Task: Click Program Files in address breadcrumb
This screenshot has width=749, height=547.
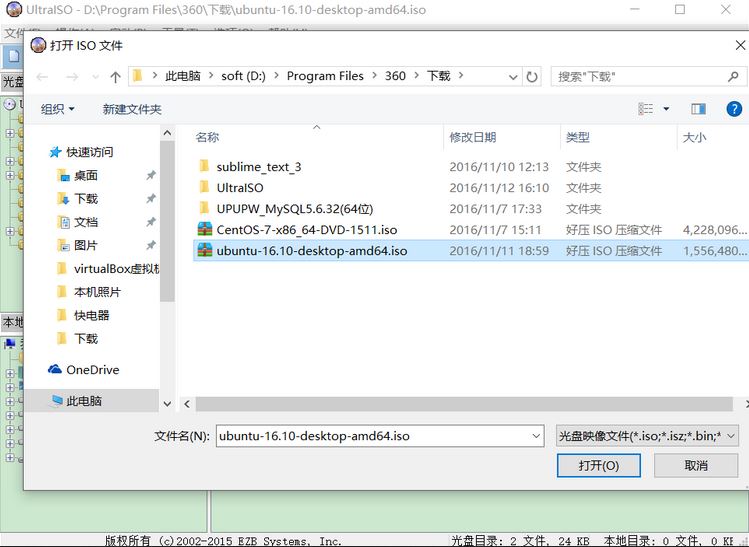Action: coord(325,76)
